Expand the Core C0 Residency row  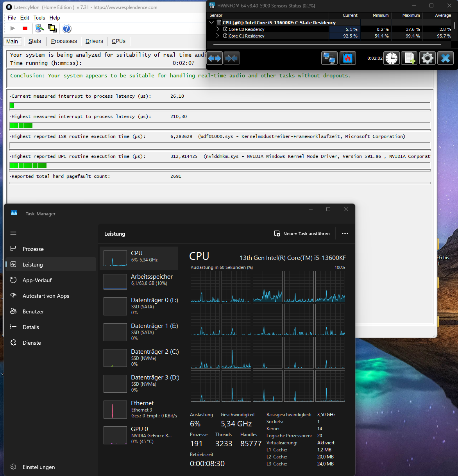tap(218, 29)
